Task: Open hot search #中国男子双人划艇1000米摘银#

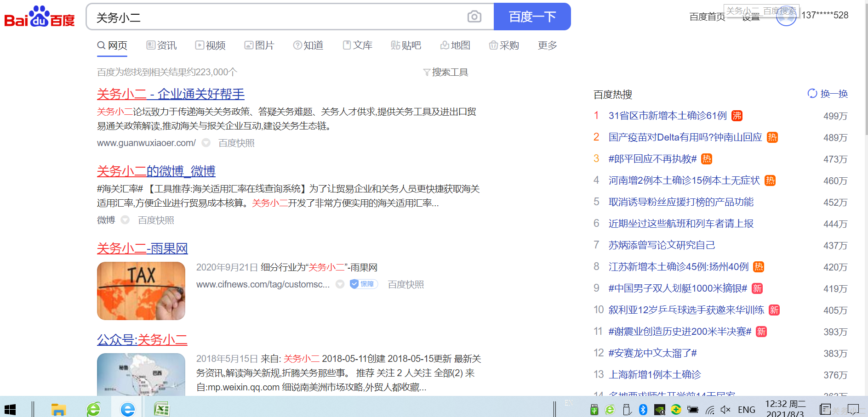Action: tap(678, 288)
